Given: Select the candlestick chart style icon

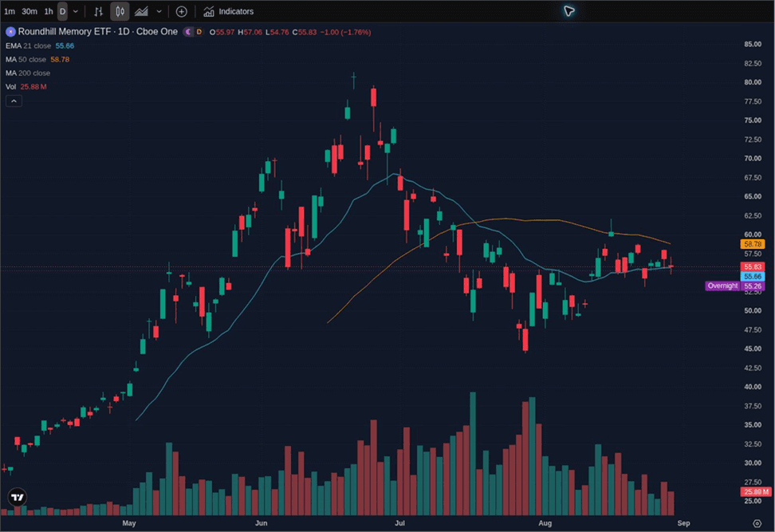Looking at the screenshot, I should point(120,11).
